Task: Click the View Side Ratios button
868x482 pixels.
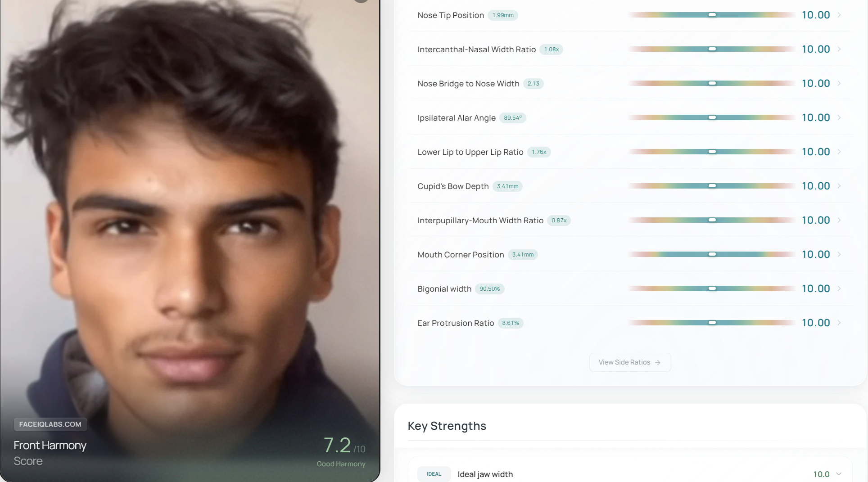Action: coord(630,362)
